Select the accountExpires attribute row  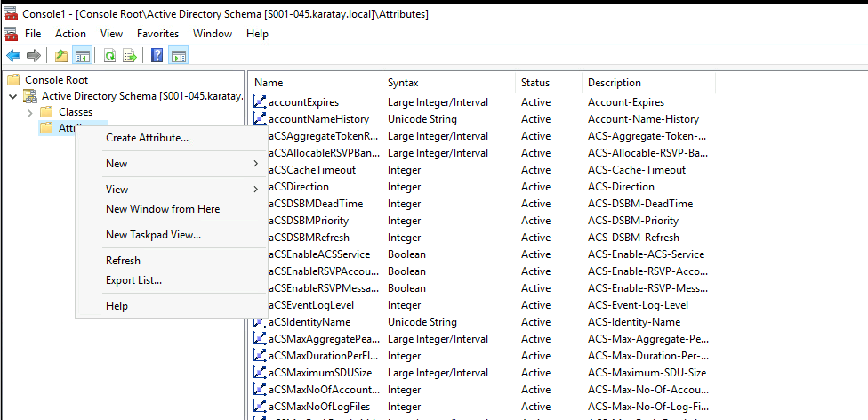[x=303, y=102]
